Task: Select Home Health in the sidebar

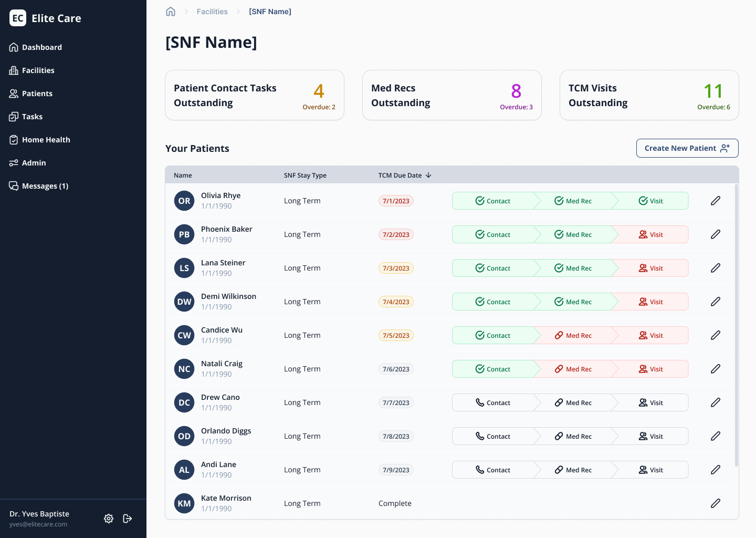Action: (46, 139)
